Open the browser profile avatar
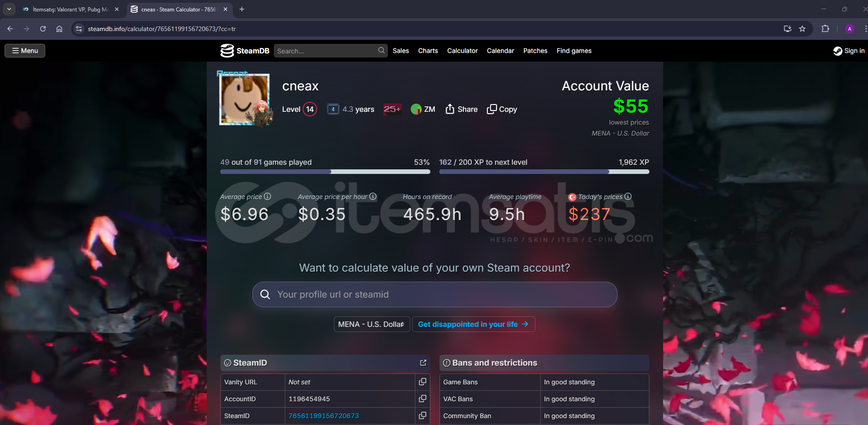The width and height of the screenshot is (868, 425). click(x=849, y=29)
